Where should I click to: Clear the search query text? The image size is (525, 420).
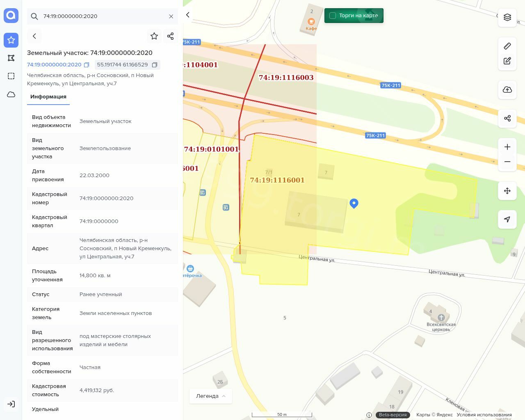coord(171,16)
